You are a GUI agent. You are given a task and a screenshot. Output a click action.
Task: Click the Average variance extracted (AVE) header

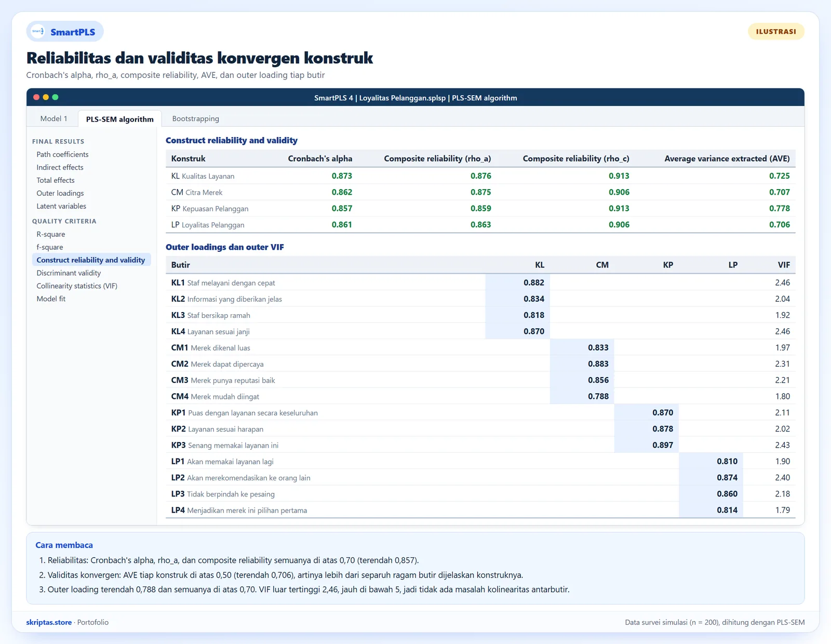(x=727, y=159)
